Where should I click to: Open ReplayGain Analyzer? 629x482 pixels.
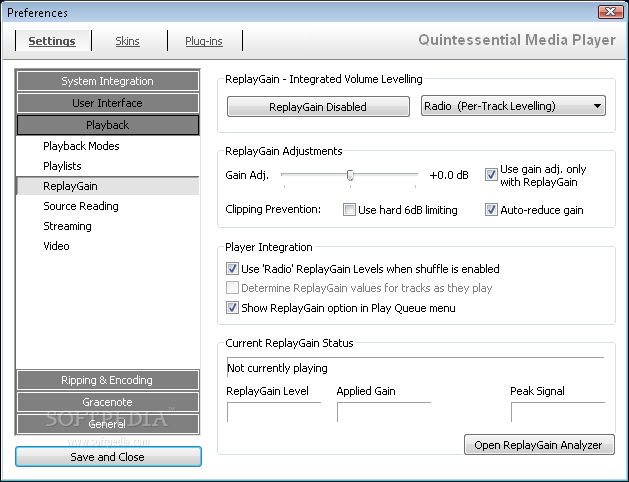(539, 445)
